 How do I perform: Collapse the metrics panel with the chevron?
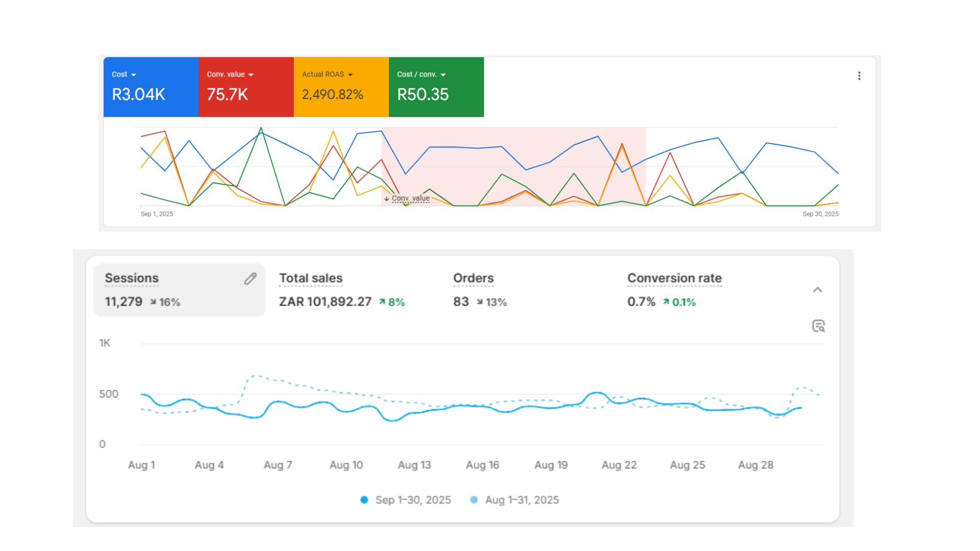(817, 290)
